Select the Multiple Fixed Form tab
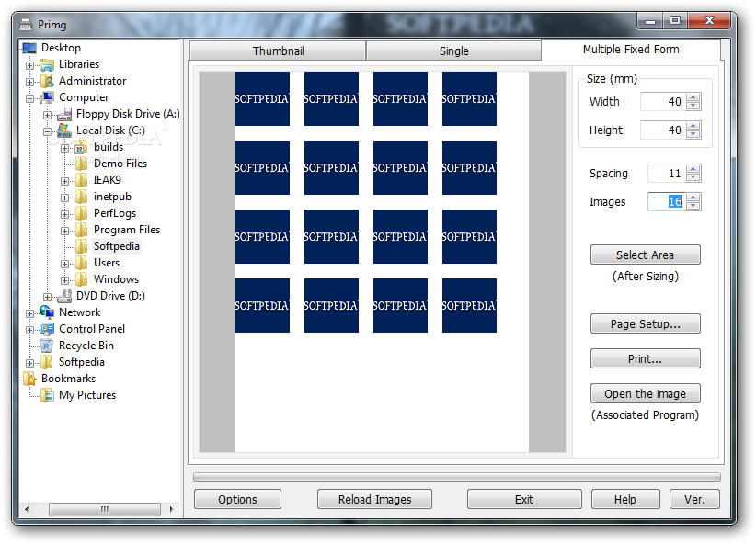756x544 pixels. coord(631,49)
